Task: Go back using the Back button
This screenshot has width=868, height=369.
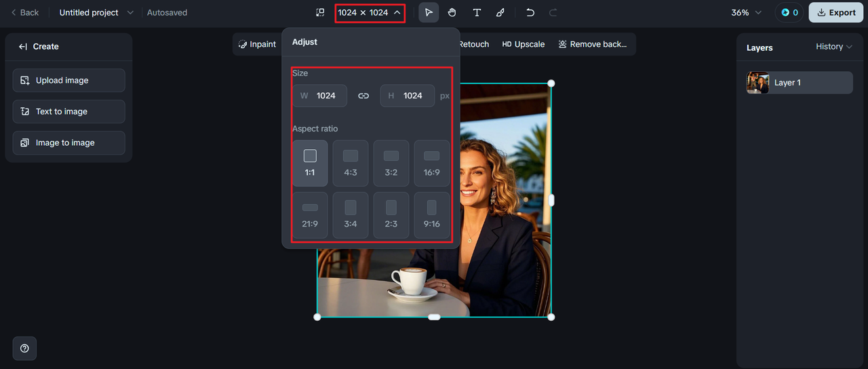Action: pos(24,12)
